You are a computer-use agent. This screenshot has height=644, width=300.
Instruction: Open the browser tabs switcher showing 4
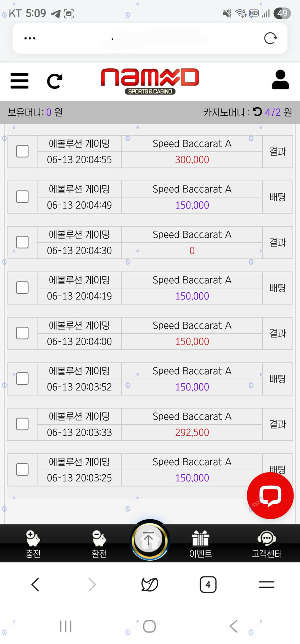(208, 584)
